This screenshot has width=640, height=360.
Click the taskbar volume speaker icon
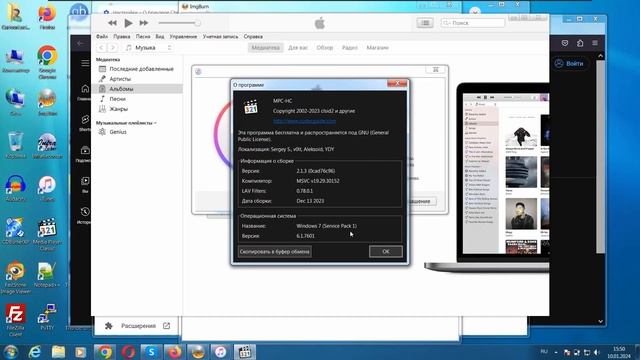click(x=597, y=352)
